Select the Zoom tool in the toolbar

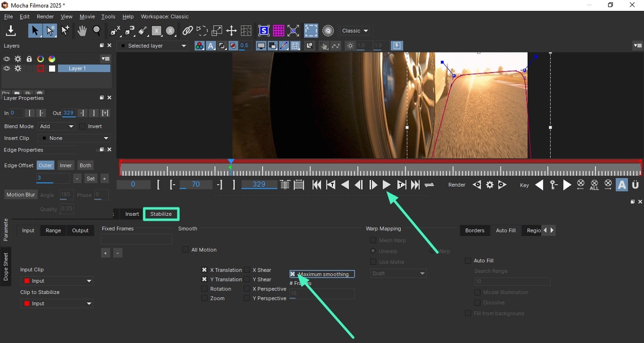click(97, 31)
